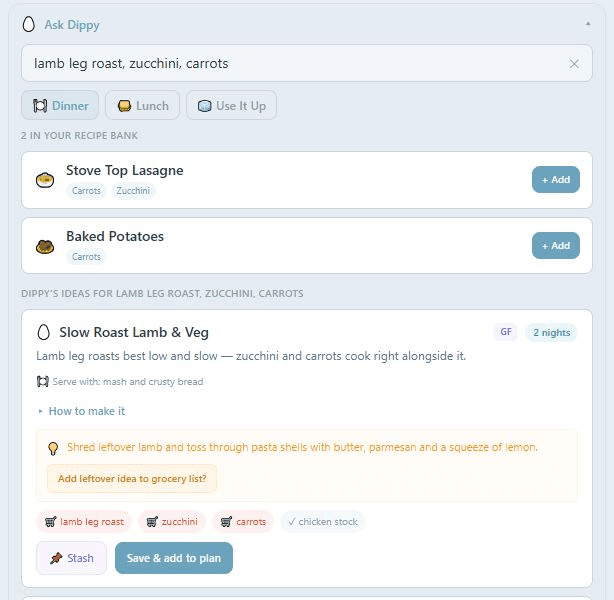Add Stove Top Lasagne to plan
The width and height of the screenshot is (614, 600).
pyautogui.click(x=555, y=179)
